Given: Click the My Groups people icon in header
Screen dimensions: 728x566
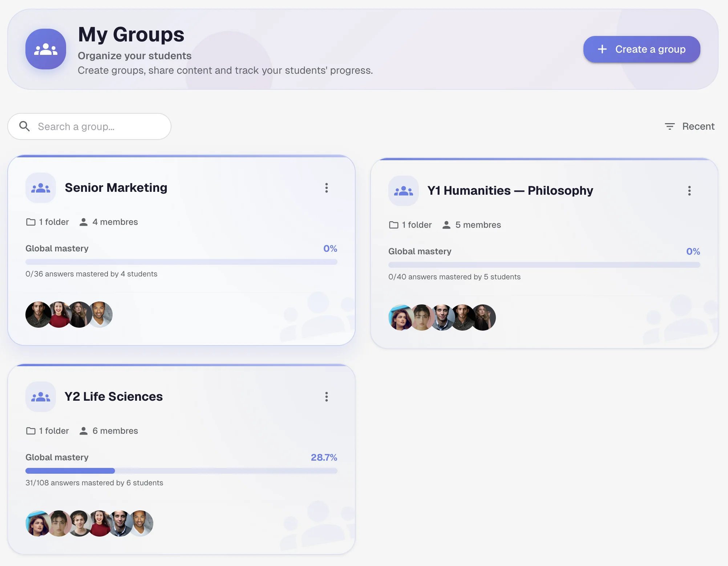Looking at the screenshot, I should (45, 49).
